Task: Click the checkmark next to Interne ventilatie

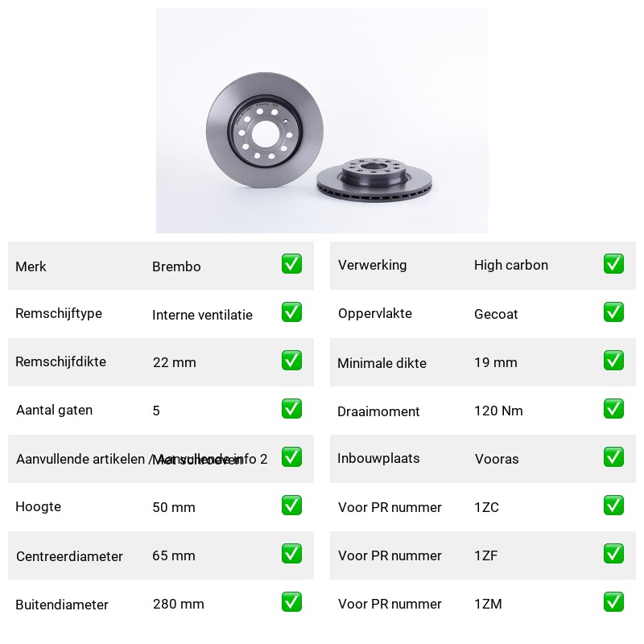Action: [291, 312]
